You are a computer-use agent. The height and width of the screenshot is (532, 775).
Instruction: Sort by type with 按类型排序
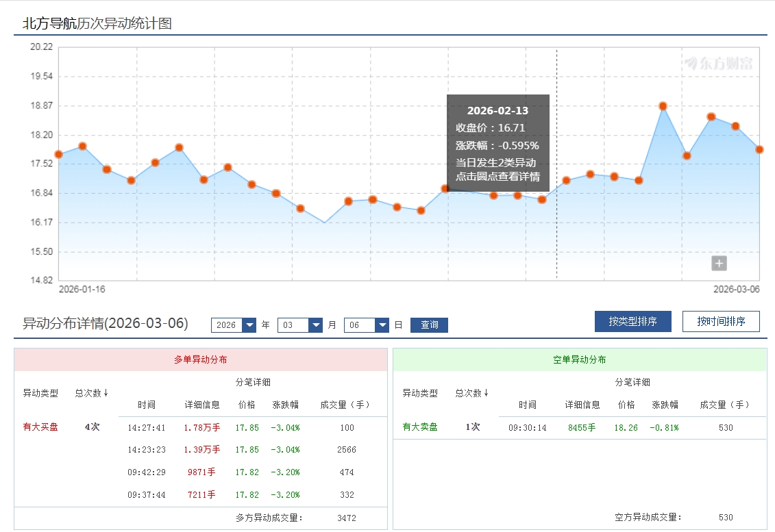(632, 322)
